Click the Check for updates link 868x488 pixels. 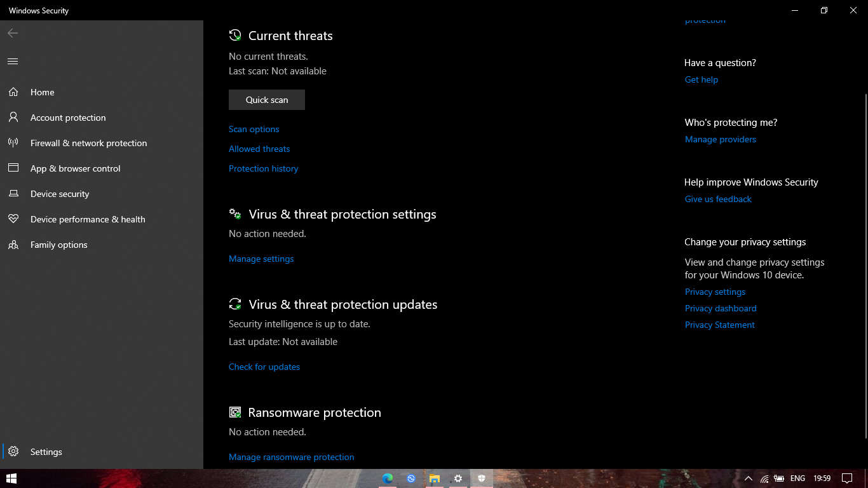click(x=264, y=367)
